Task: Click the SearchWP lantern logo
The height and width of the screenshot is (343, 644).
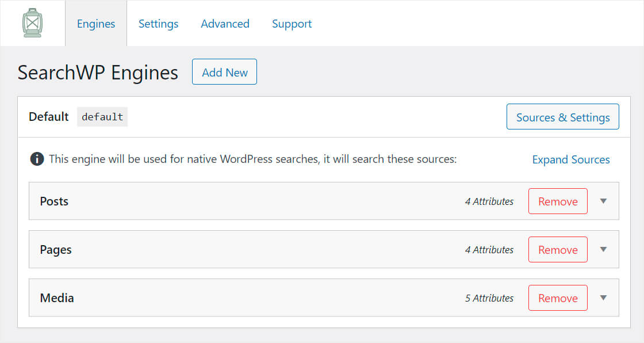Action: click(32, 23)
